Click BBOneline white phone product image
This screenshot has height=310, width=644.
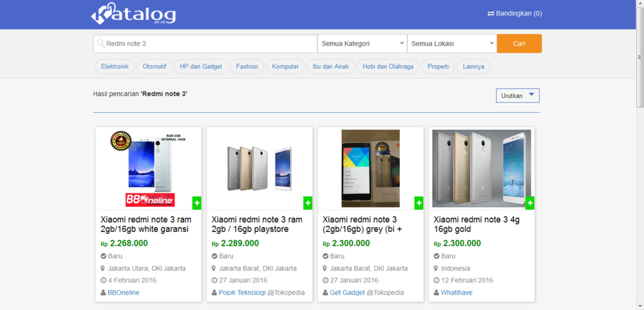pos(149,169)
